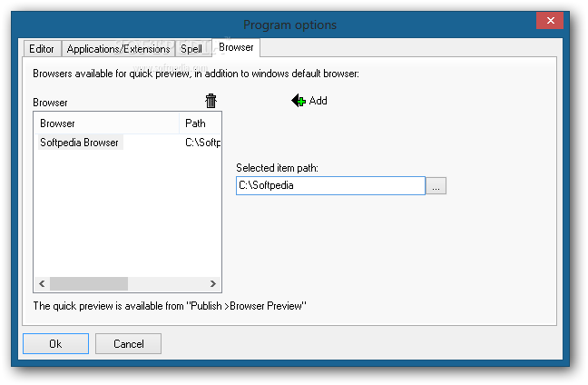Click the Cancel button

(x=128, y=344)
